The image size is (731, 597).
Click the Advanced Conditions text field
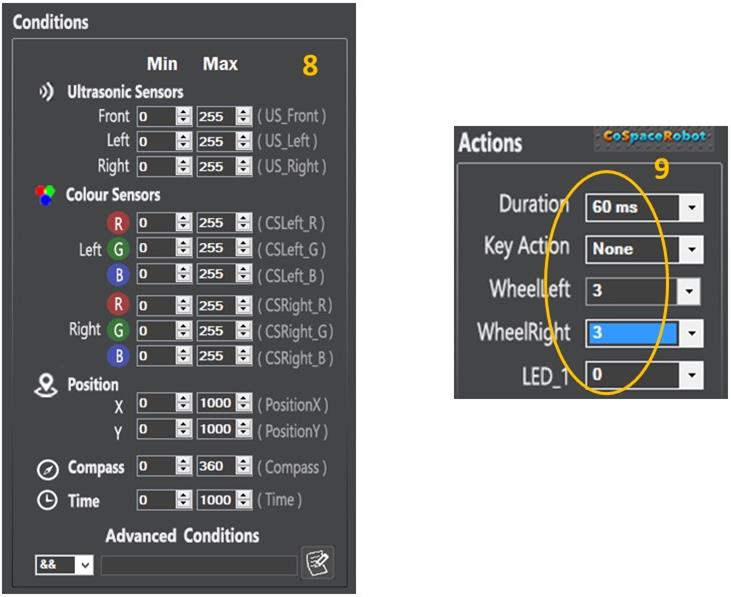(x=198, y=566)
